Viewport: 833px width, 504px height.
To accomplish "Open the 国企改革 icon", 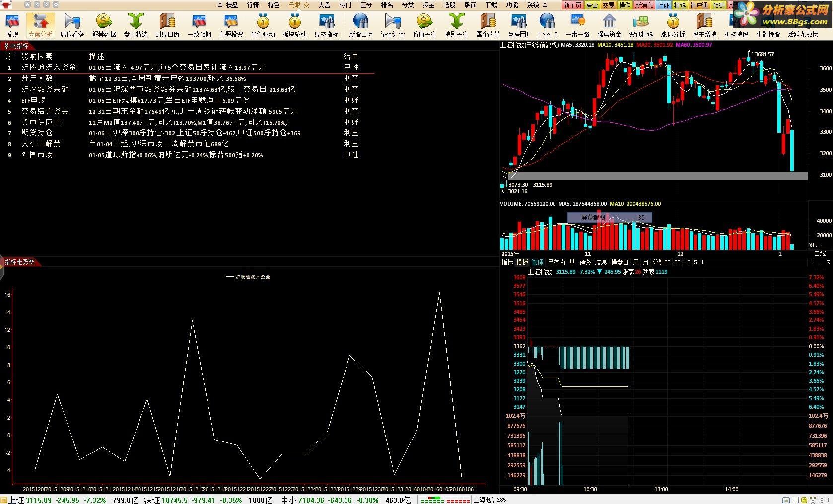I will tap(488, 26).
